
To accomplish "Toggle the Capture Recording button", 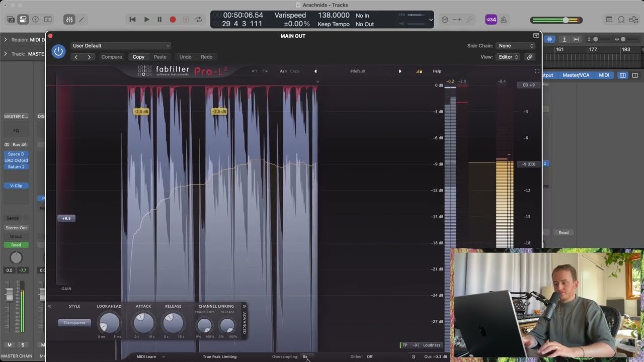I will click(186, 20).
